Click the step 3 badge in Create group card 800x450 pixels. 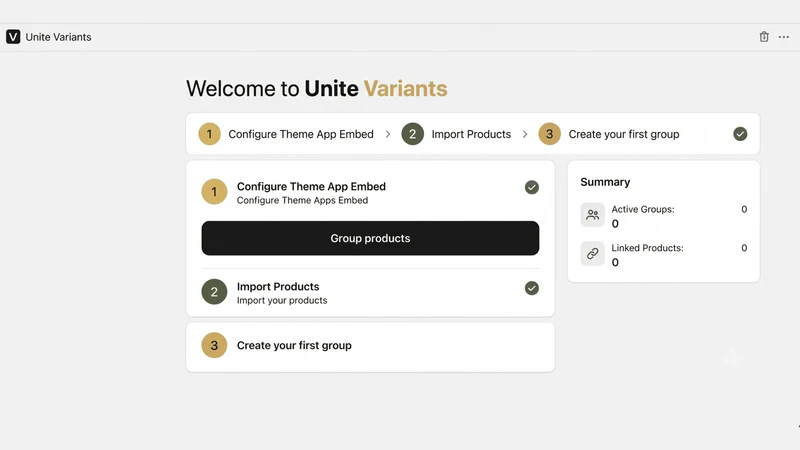(214, 345)
